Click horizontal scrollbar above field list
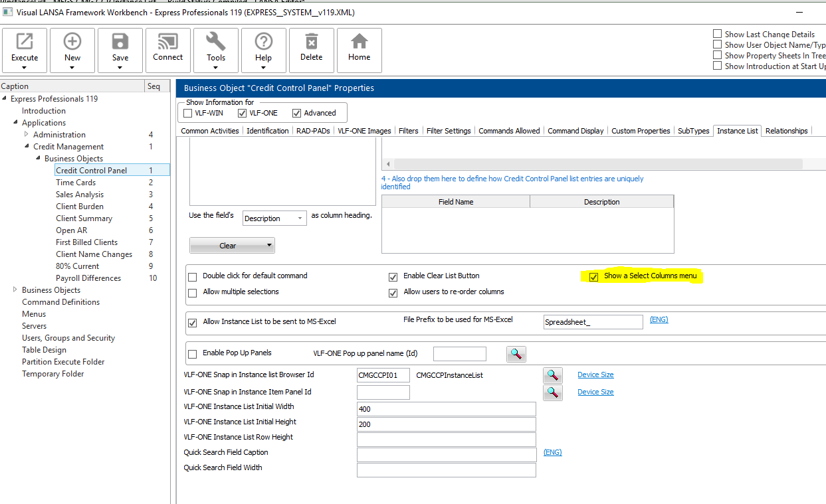This screenshot has width=826, height=504. pos(598,163)
